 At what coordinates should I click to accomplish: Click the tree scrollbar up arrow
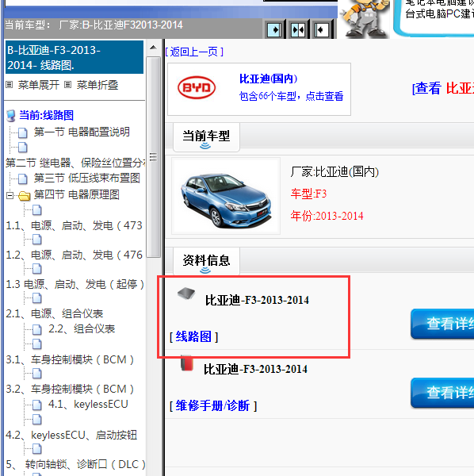154,48
